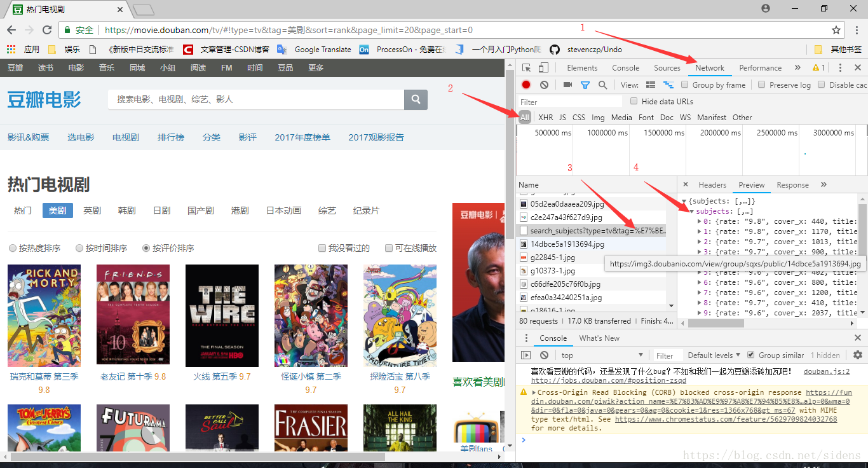The image size is (868, 468).
Task: Switch to the Elements tab
Action: tap(582, 68)
